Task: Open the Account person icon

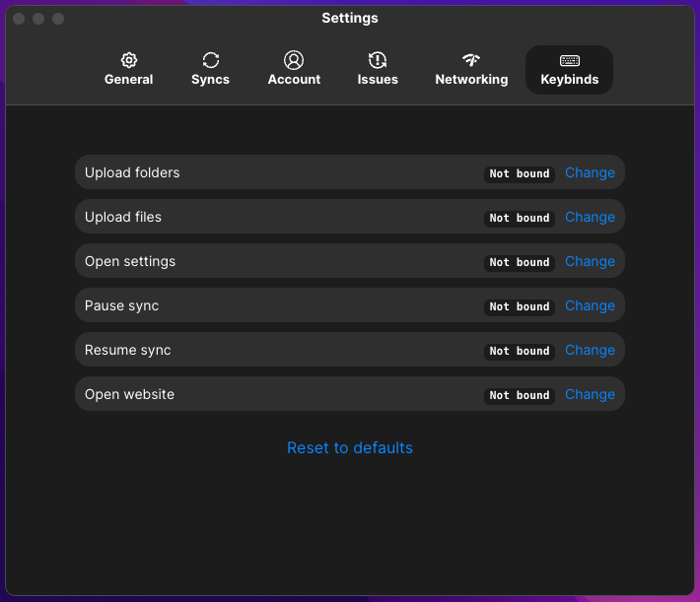Action: pos(294,60)
